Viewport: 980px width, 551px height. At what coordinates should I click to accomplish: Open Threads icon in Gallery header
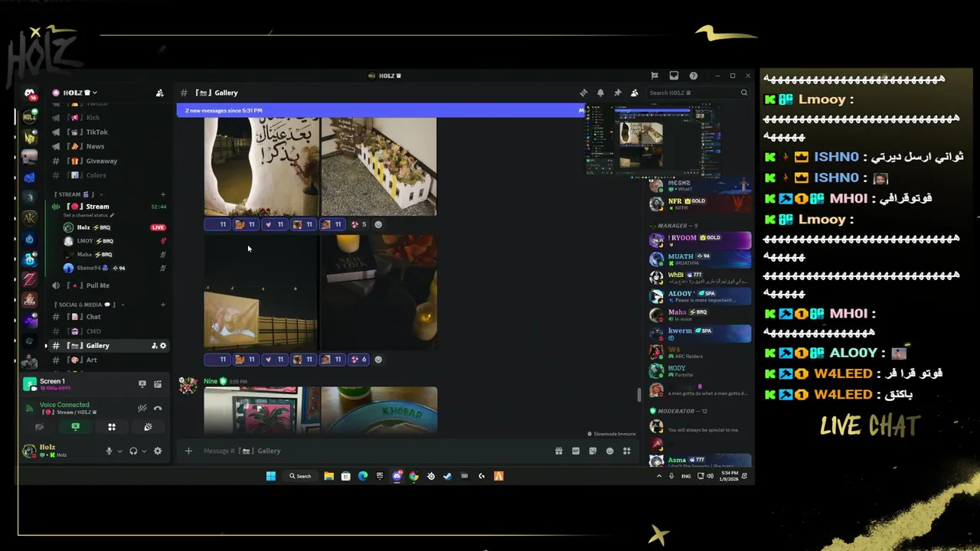(x=583, y=93)
